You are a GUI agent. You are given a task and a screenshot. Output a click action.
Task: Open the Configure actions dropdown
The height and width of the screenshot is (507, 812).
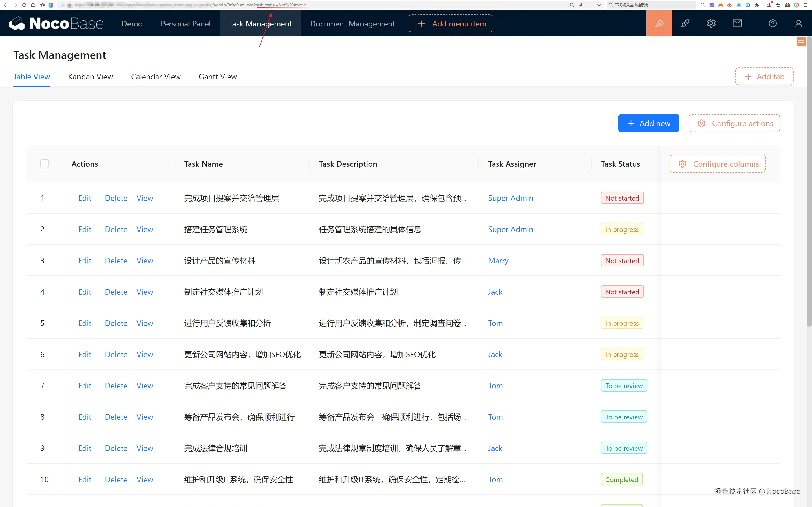pyautogui.click(x=734, y=123)
